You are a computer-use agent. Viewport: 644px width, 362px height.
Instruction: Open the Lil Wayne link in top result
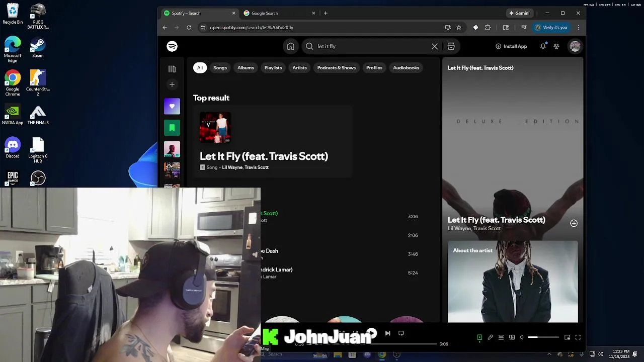click(232, 167)
